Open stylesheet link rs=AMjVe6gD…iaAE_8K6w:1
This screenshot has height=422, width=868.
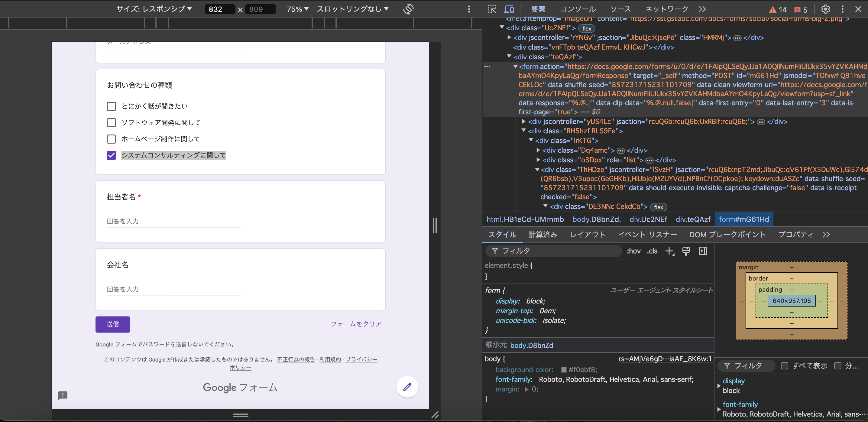[665, 359]
